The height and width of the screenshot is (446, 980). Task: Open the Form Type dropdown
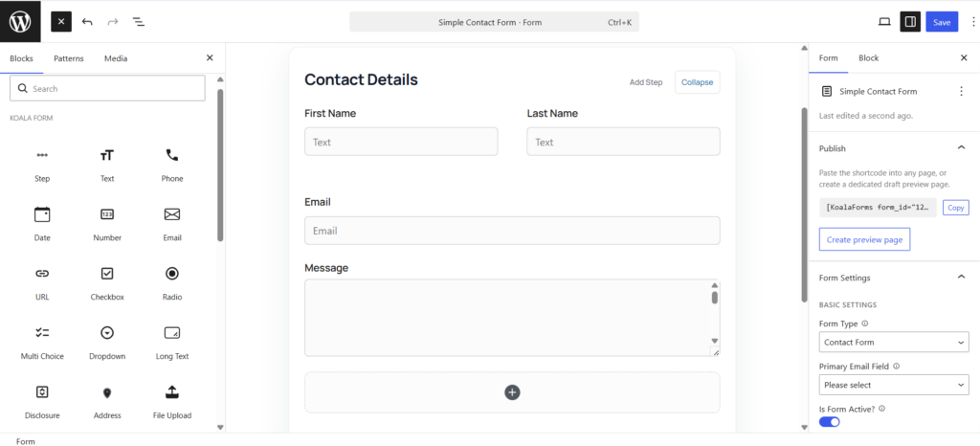(894, 343)
